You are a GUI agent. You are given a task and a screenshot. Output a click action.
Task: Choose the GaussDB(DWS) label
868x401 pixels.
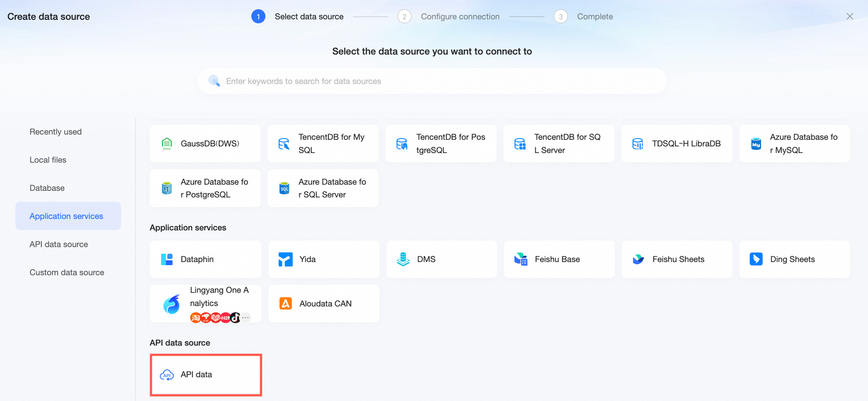210,144
